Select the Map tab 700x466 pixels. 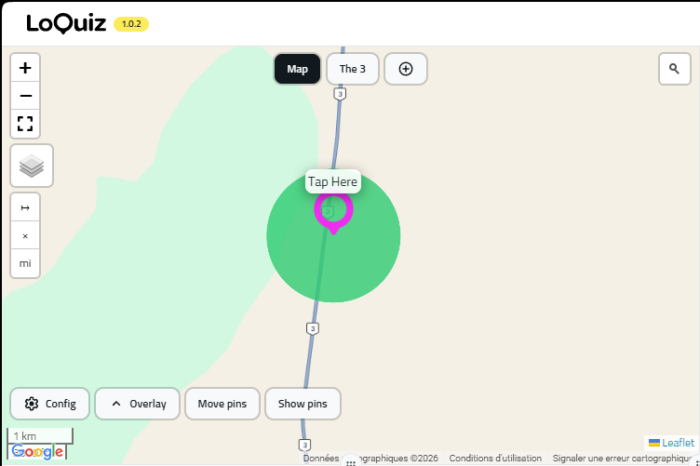point(297,69)
